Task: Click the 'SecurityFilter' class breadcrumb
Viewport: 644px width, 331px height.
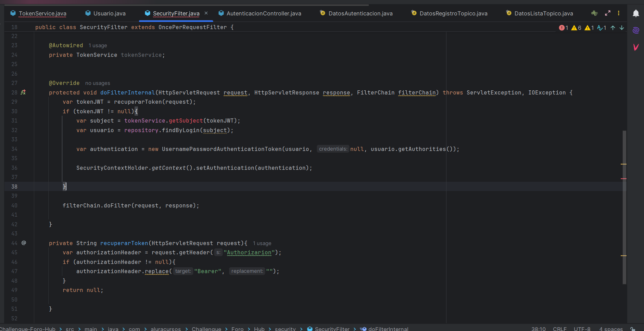Action: [328, 329]
